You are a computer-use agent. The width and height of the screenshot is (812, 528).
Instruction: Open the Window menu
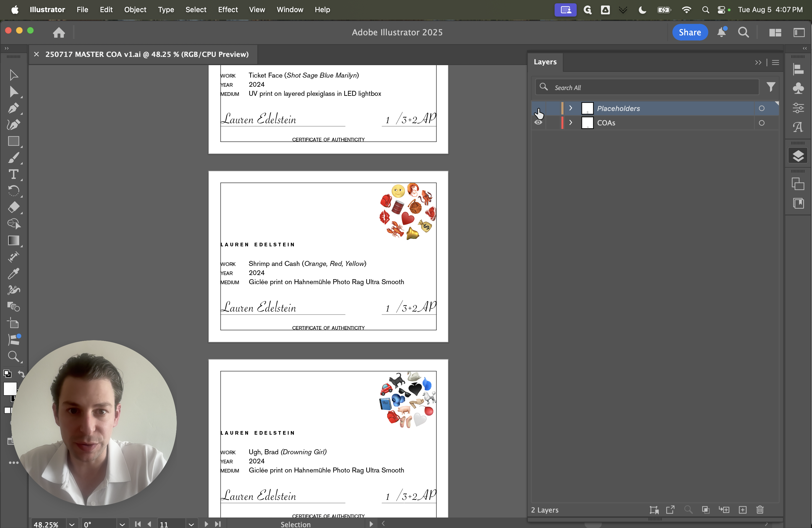pos(290,10)
